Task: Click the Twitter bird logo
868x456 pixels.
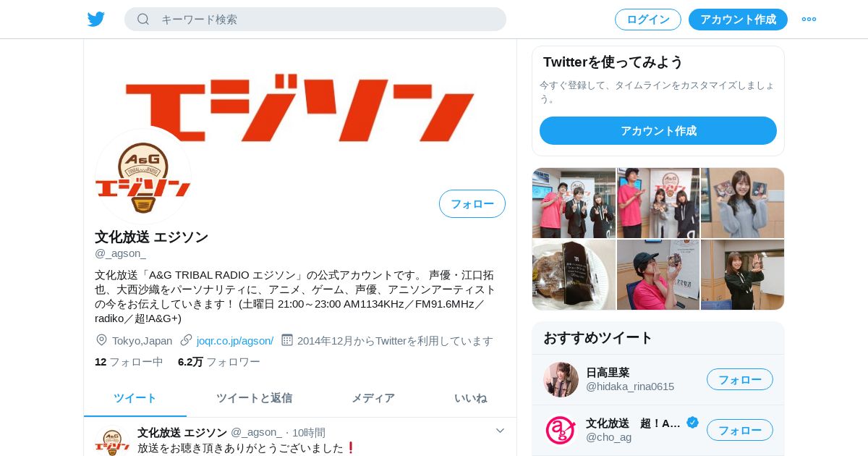Action: point(96,20)
